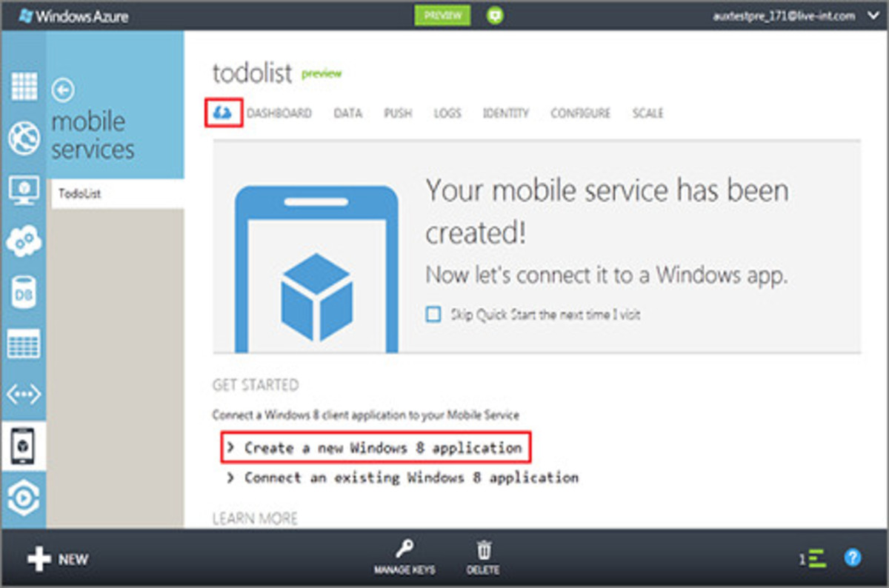
Task: Switch to the CONFIGURE tab
Action: (581, 113)
